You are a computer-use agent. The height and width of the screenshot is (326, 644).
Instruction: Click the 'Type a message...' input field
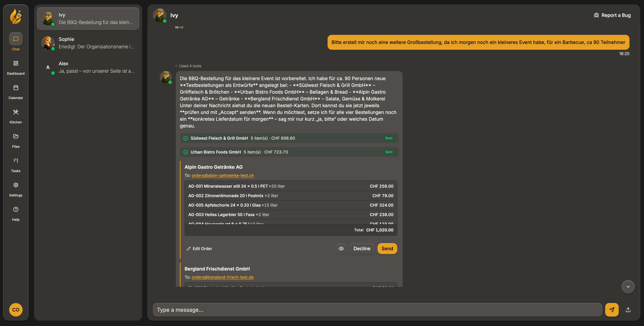378,310
